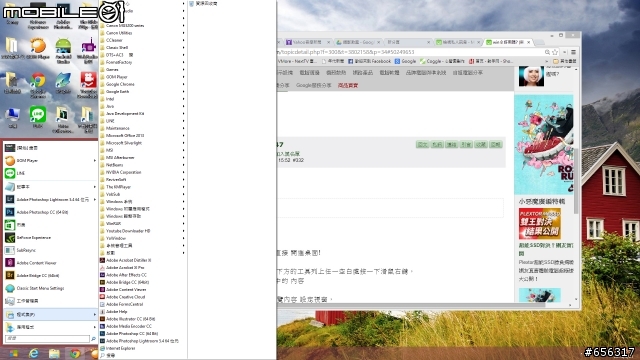Click the Chrome bookmark star icon
The width and height of the screenshot is (640, 360).
[x=555, y=52]
